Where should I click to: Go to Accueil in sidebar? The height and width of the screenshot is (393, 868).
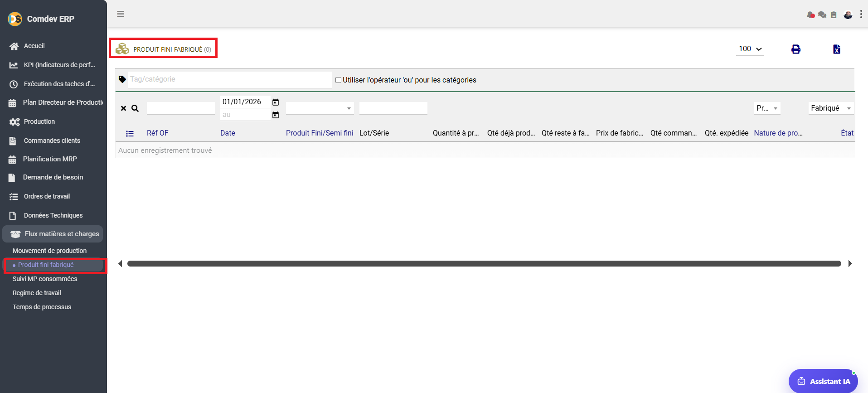pyautogui.click(x=34, y=46)
